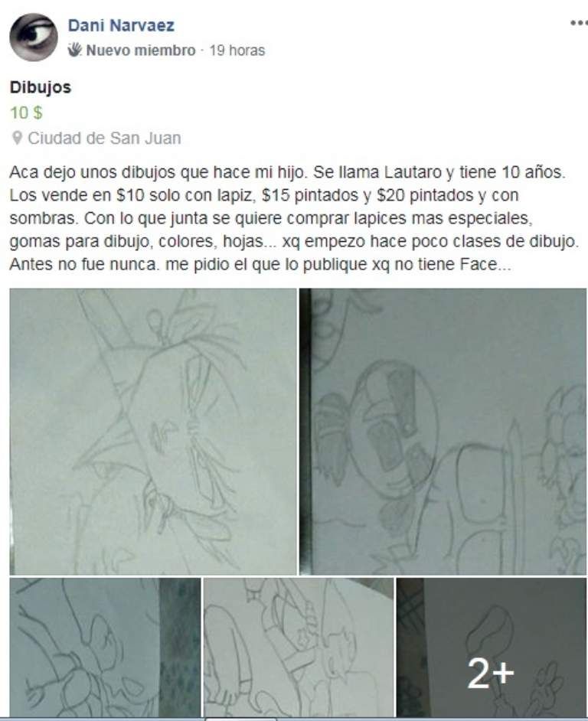Click the Nuevo miembro badge label
Screen dimensions: 588x721
click(x=141, y=50)
